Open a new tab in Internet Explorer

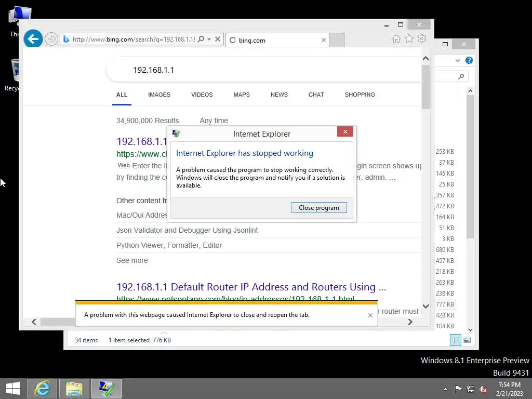(x=337, y=40)
